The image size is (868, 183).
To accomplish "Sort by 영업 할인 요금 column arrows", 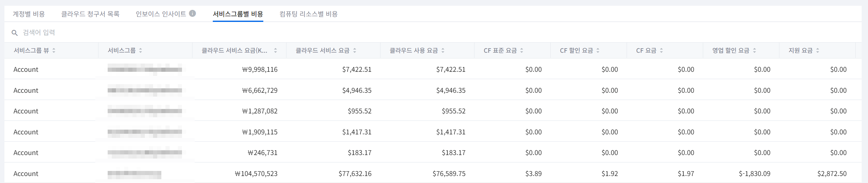I will click(x=754, y=51).
